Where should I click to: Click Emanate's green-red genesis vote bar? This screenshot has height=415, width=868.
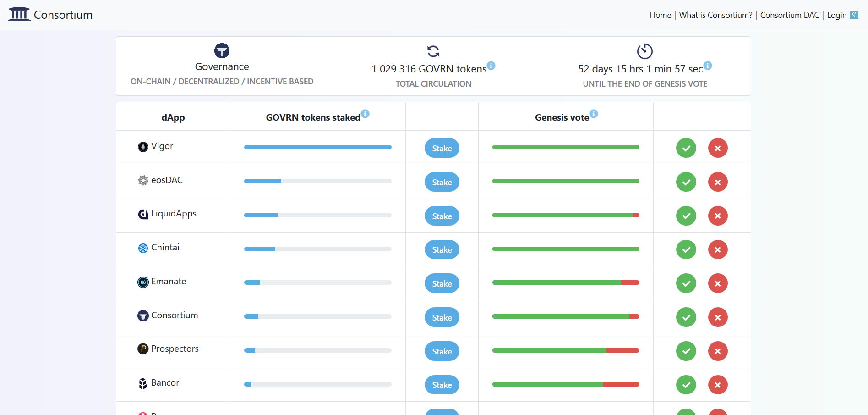tap(566, 282)
